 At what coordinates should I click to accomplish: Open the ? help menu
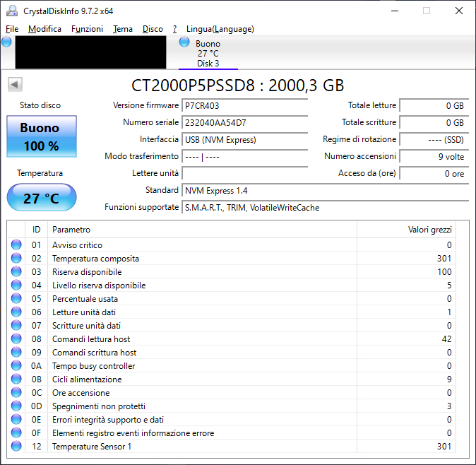[x=175, y=29]
